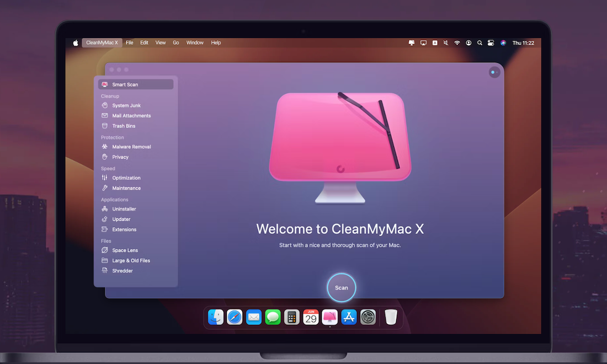Open the CleanMyMac X menu

click(x=102, y=43)
